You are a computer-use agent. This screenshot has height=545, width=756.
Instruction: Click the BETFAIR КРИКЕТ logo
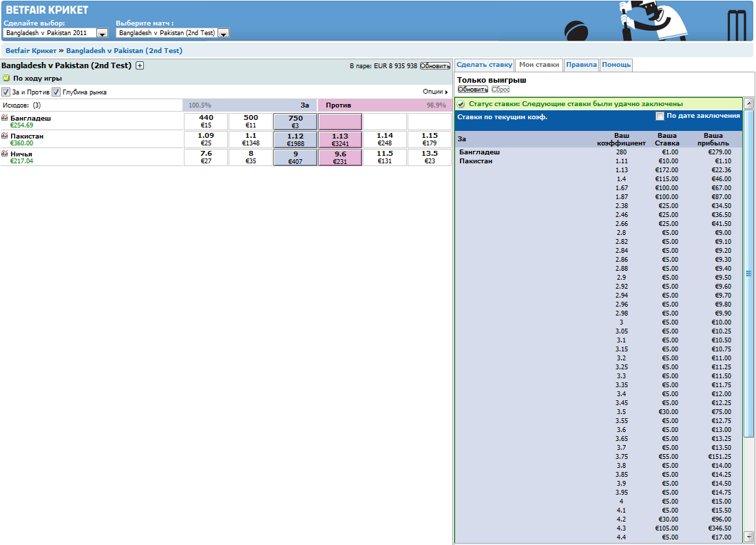(47, 10)
